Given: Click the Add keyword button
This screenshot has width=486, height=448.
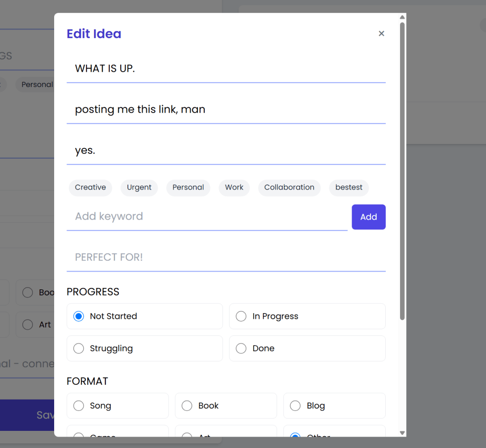Looking at the screenshot, I should 368,217.
